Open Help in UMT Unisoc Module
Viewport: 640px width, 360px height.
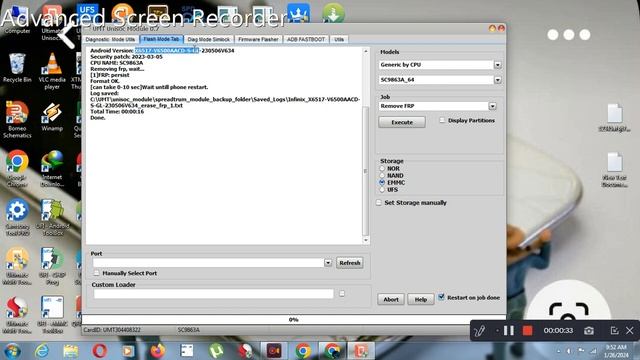click(420, 299)
